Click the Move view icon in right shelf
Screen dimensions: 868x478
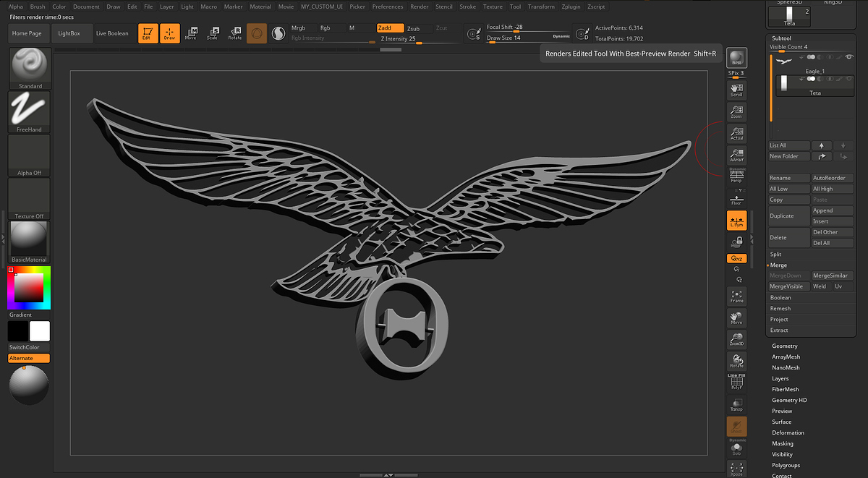736,317
